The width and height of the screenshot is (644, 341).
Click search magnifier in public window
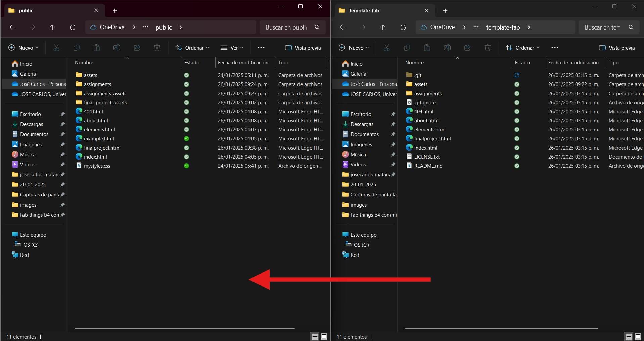coord(317,27)
